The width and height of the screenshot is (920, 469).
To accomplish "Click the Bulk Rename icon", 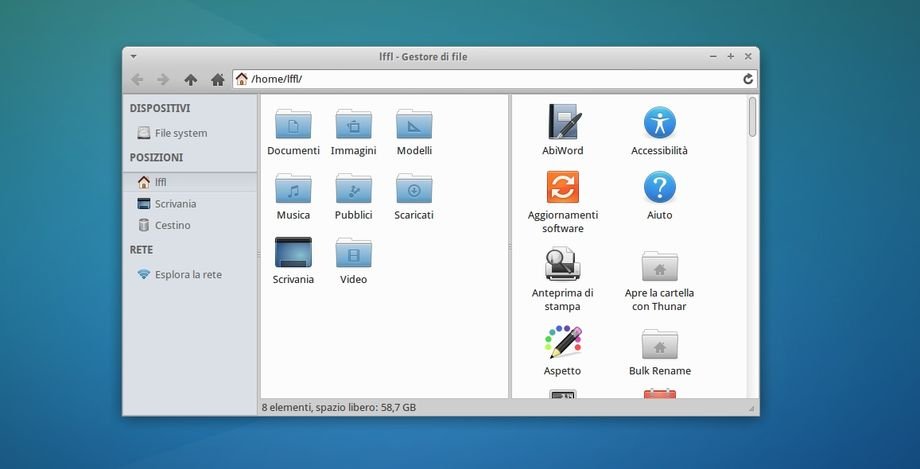I will tap(659, 344).
